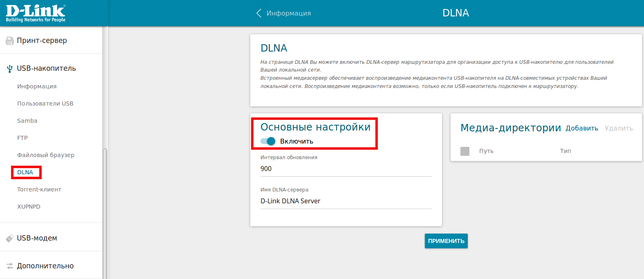Expand the USB-модем section
The width and height of the screenshot is (644, 279).
click(37, 238)
